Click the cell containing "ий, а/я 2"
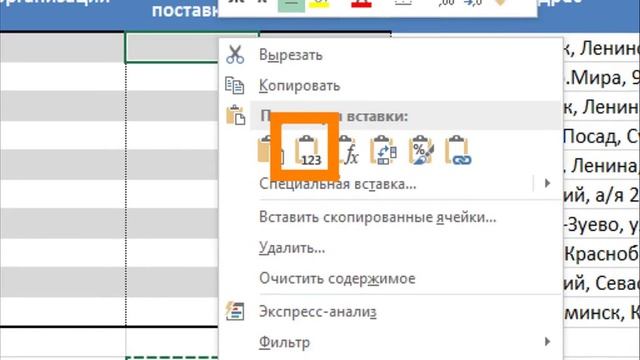This screenshot has width=640, height=360. tap(602, 195)
